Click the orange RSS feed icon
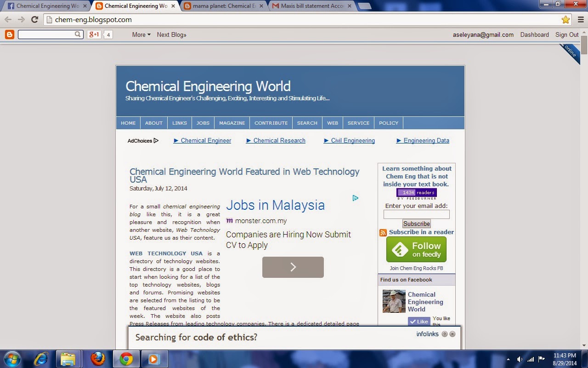588x368 pixels. tap(383, 232)
